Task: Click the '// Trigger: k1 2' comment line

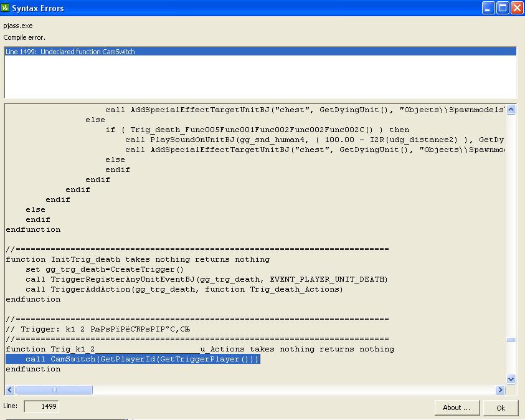Action: pyautogui.click(x=98, y=329)
